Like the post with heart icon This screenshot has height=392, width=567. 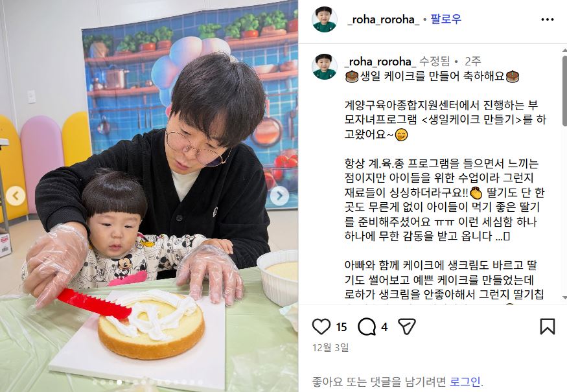tap(321, 327)
